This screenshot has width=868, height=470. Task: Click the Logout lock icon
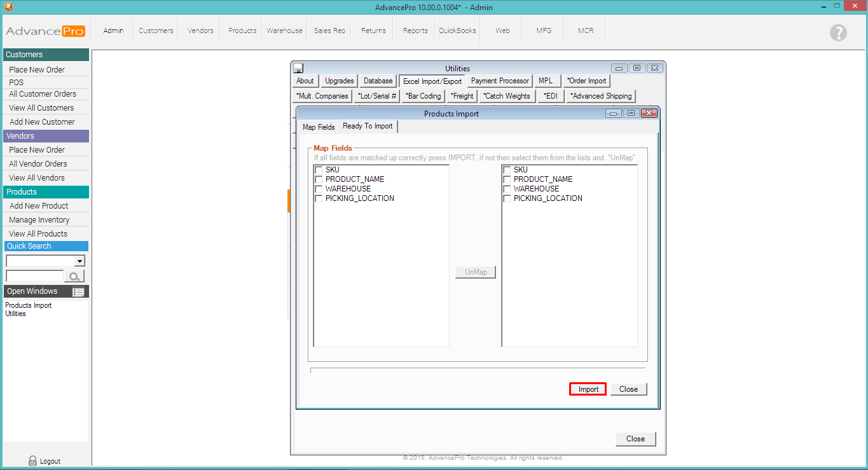coord(33,461)
